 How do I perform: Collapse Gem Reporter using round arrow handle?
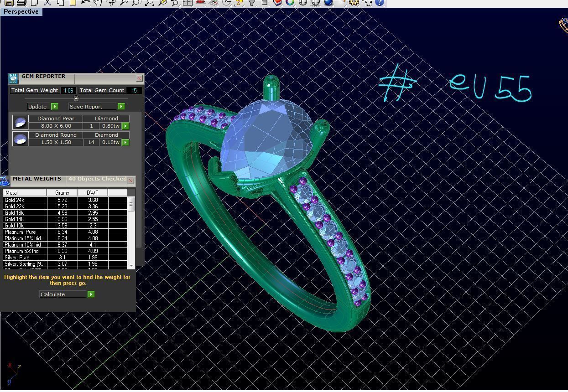[x=76, y=98]
